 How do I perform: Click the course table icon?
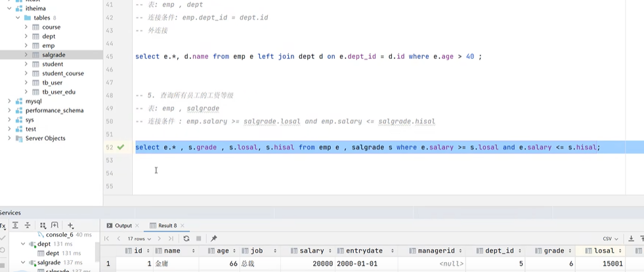[x=35, y=27]
